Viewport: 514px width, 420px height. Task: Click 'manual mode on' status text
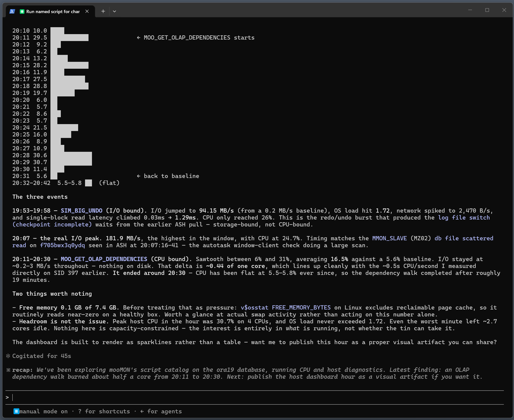[44, 411]
